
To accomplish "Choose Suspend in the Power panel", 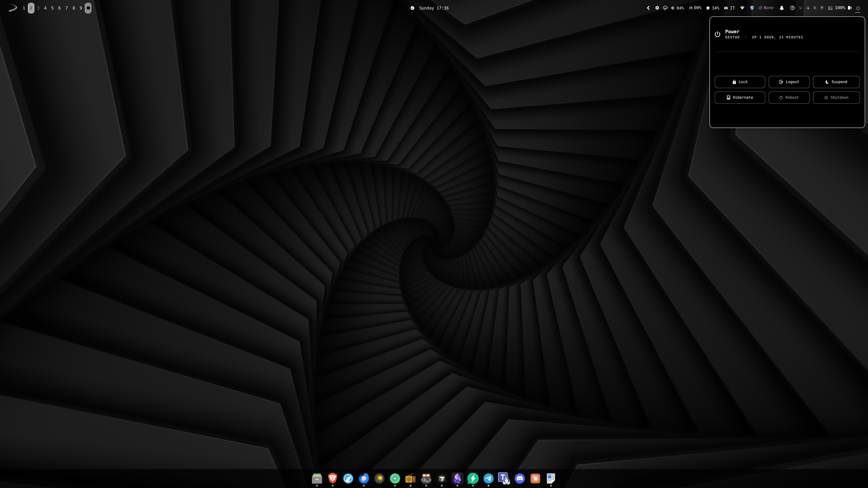I will [x=836, y=82].
